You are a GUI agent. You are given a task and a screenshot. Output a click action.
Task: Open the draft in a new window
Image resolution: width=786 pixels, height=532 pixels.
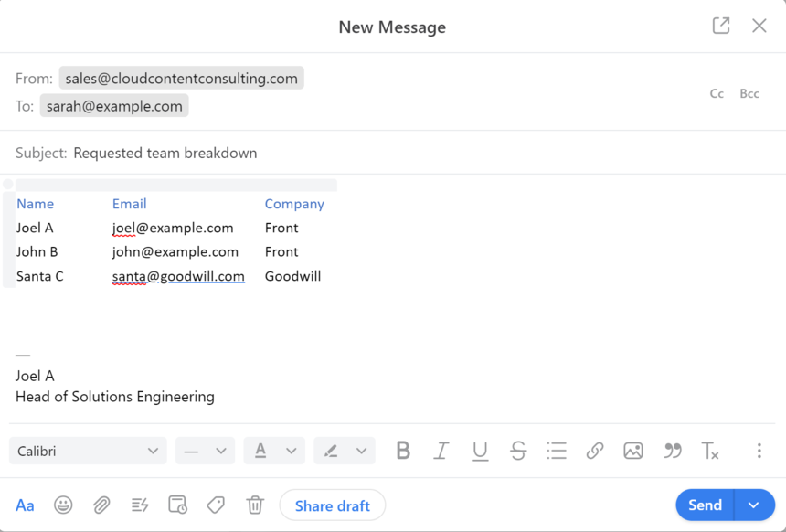(720, 26)
